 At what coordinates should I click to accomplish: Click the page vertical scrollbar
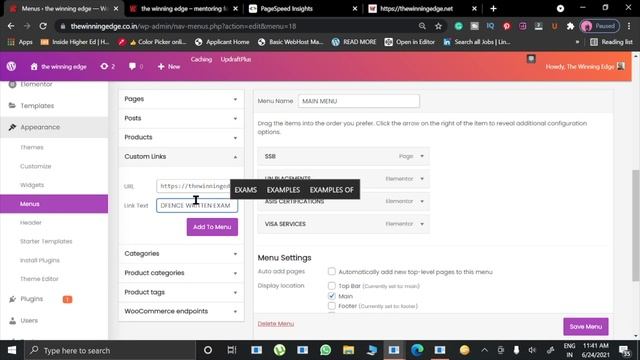(636, 226)
